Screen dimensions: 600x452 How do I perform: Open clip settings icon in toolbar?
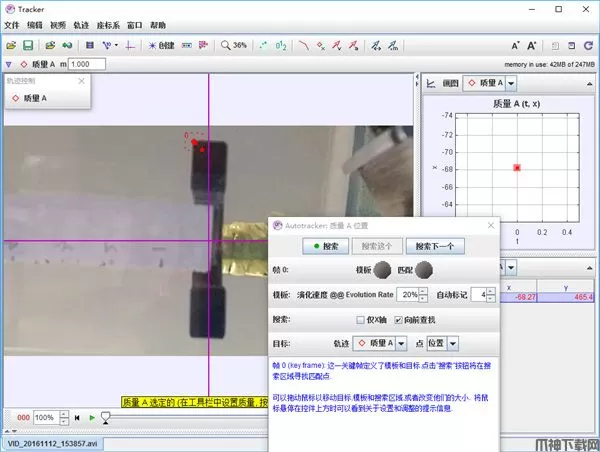pos(89,46)
